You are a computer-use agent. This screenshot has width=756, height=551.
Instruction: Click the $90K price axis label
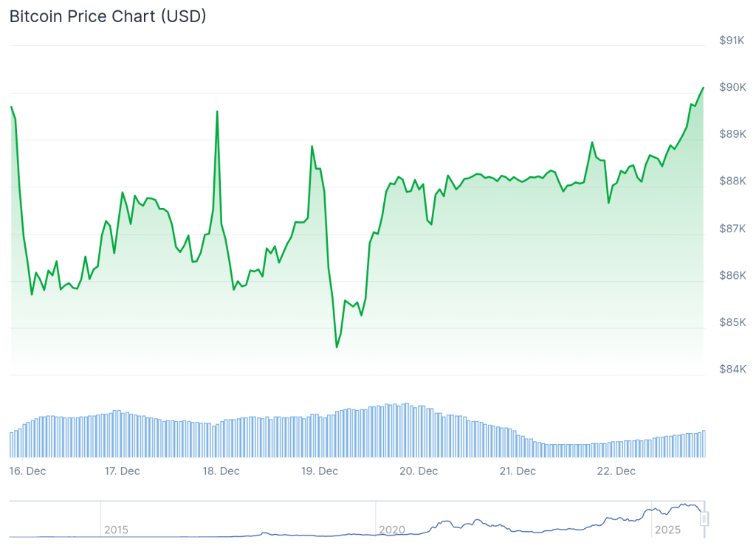tap(732, 88)
